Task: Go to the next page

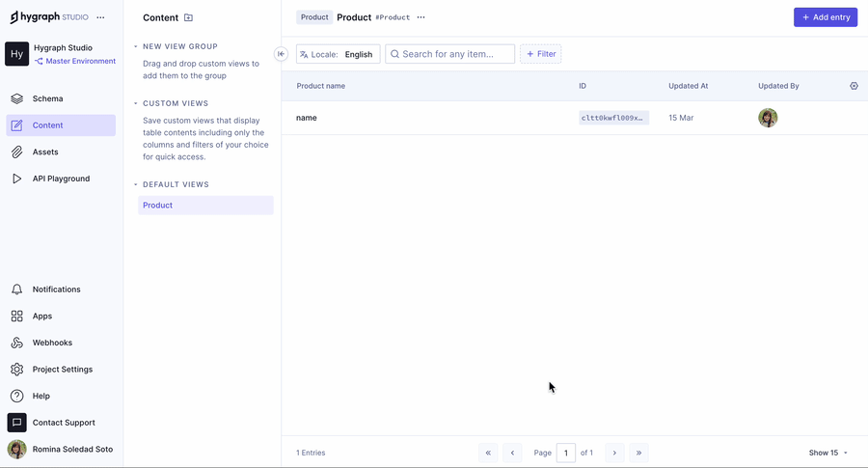Action: click(614, 453)
